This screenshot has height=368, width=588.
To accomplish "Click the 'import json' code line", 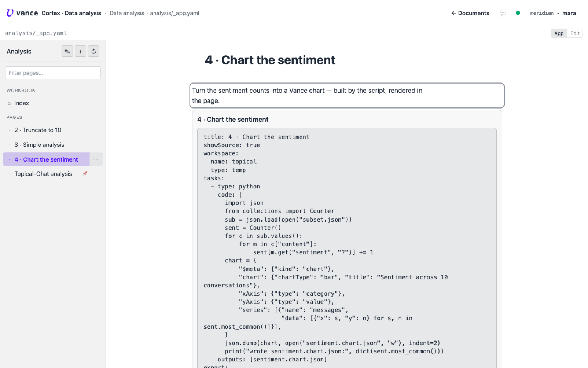I will click(x=244, y=203).
